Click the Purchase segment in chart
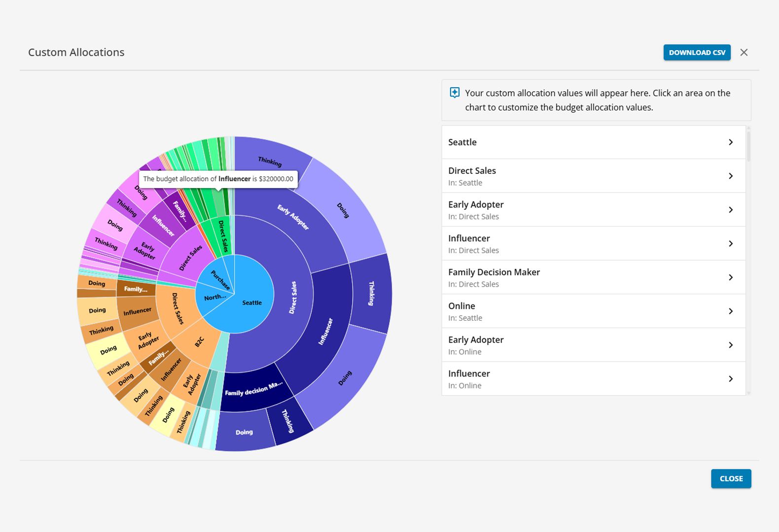Screen dimensions: 779x532 point(220,279)
